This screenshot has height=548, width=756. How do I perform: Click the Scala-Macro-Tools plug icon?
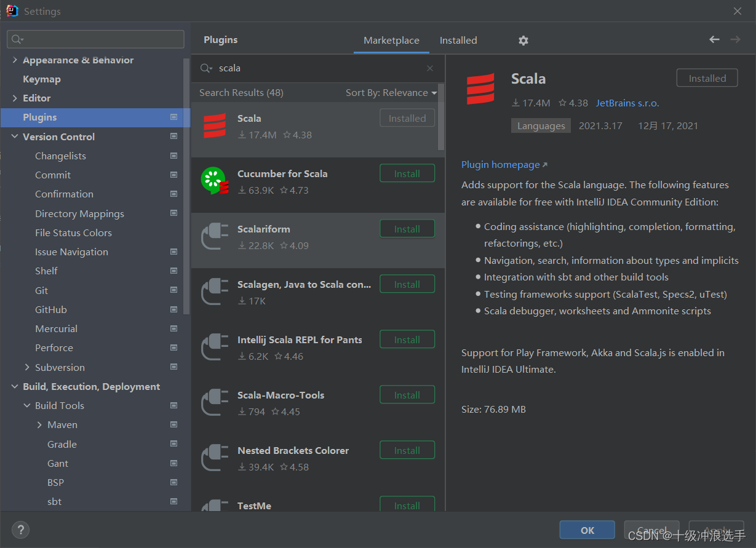pos(215,403)
